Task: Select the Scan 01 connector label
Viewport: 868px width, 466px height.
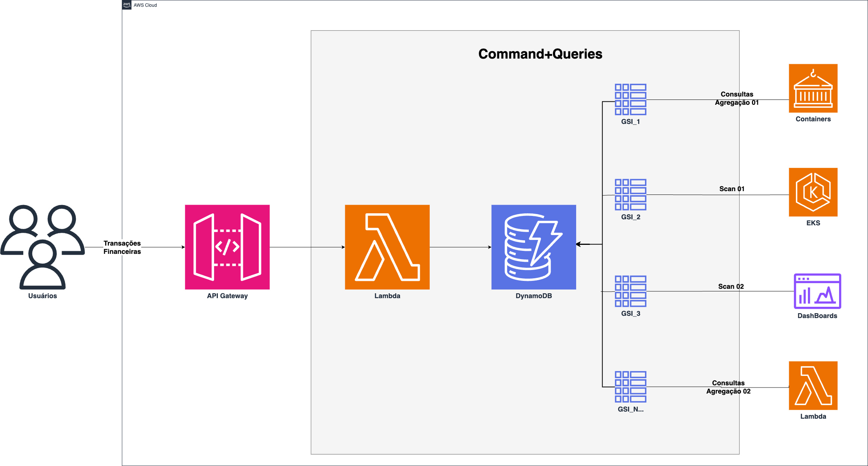Action: (732, 189)
